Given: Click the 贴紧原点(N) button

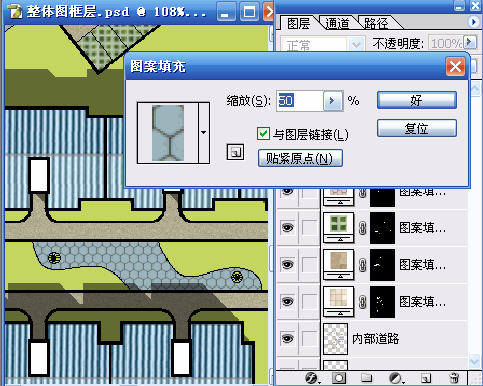Looking at the screenshot, I should (300, 158).
